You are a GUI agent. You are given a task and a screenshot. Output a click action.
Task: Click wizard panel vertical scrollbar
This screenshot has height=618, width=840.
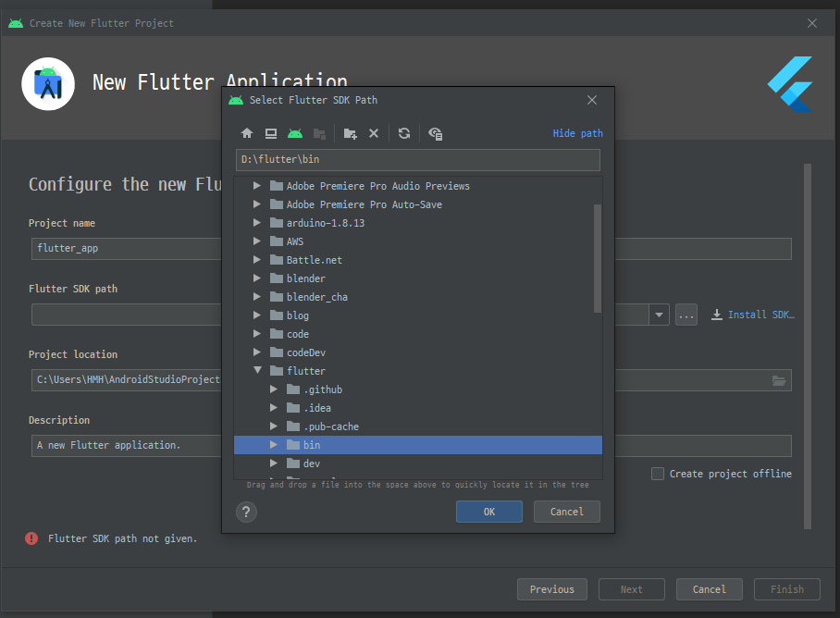click(x=808, y=347)
